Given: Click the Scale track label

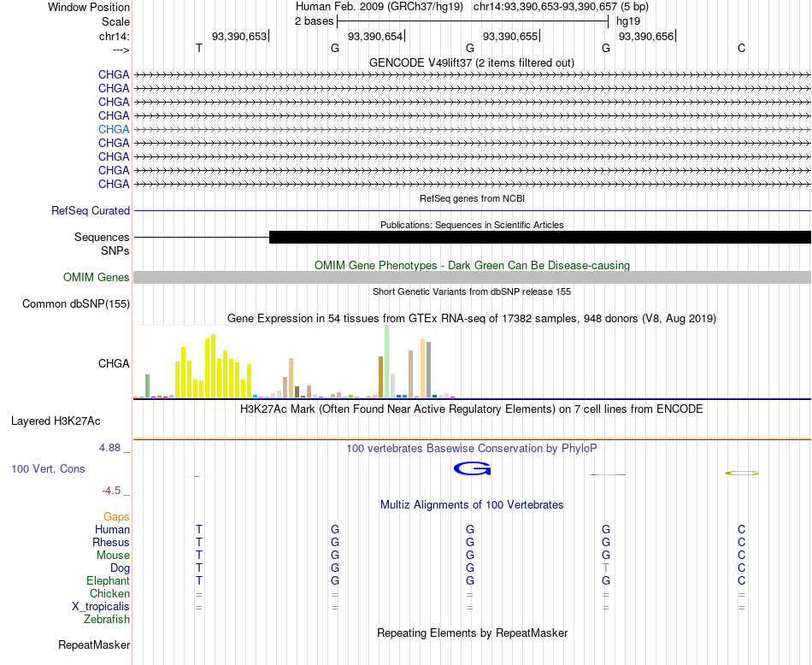Looking at the screenshot, I should (x=115, y=21).
